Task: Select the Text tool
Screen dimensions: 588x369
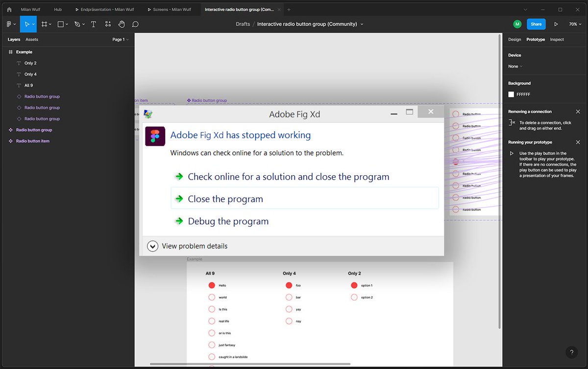Action: point(94,24)
